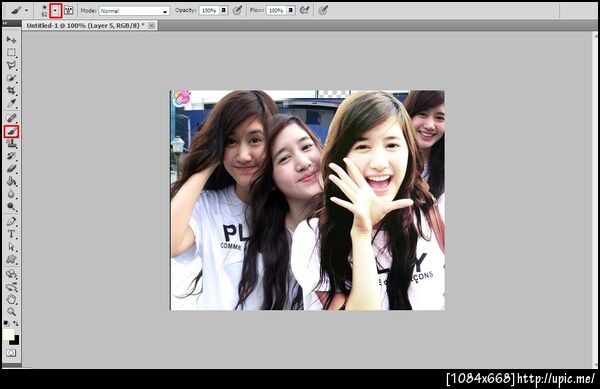Select the History Brush tool
Image resolution: width=600 pixels, height=389 pixels.
tap(11, 156)
